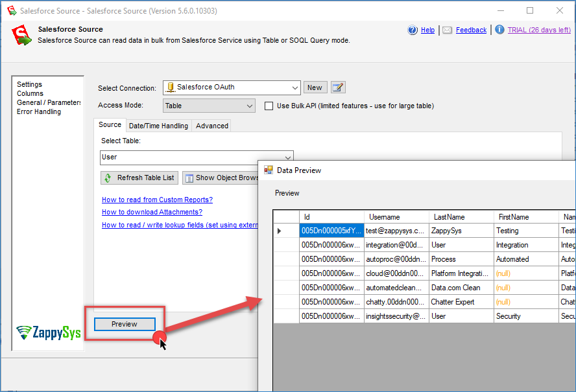Select Settings in the left panel

(29, 84)
